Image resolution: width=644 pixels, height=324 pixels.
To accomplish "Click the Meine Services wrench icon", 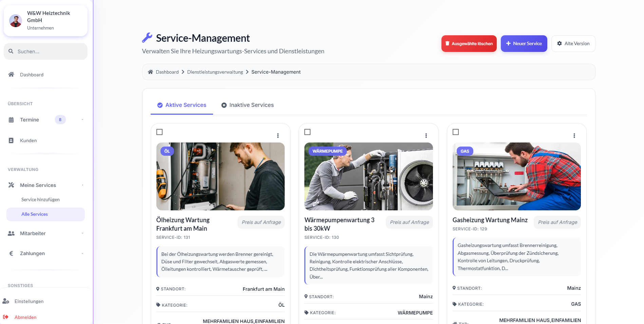I will point(11,185).
